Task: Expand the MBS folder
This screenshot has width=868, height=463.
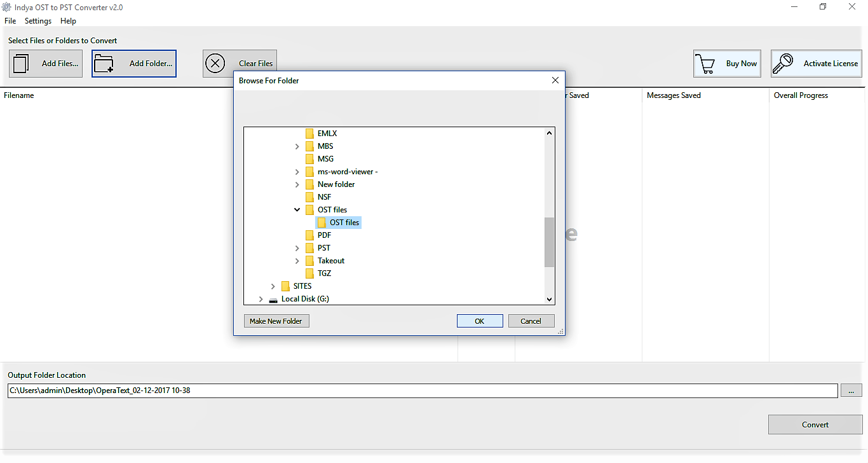Action: tap(297, 146)
